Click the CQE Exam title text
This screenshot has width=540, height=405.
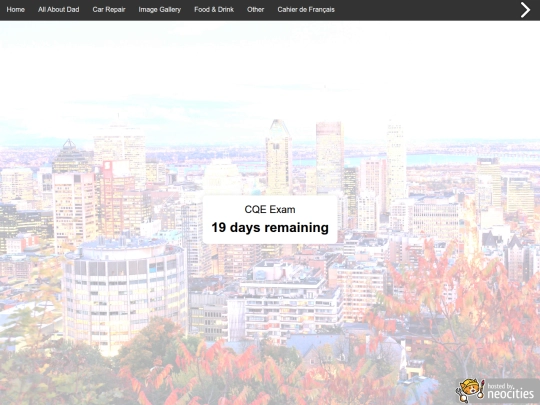tap(270, 209)
